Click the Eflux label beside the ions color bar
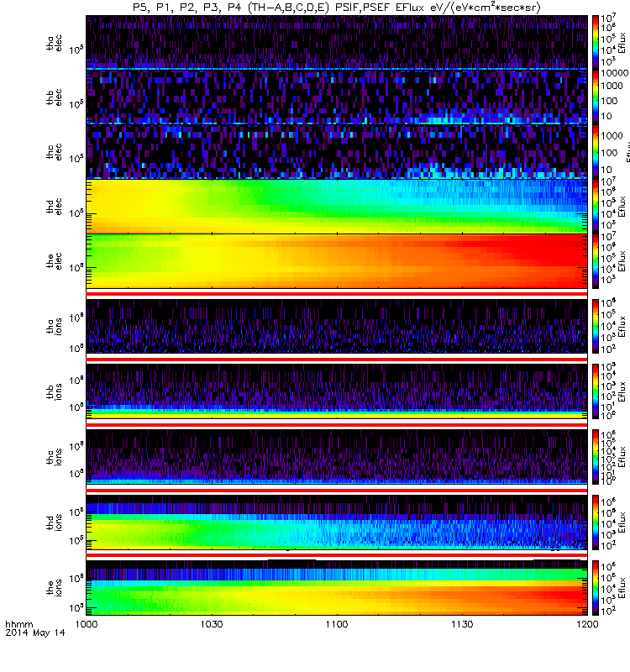Image resolution: width=630 pixels, height=672 pixels. point(622,587)
